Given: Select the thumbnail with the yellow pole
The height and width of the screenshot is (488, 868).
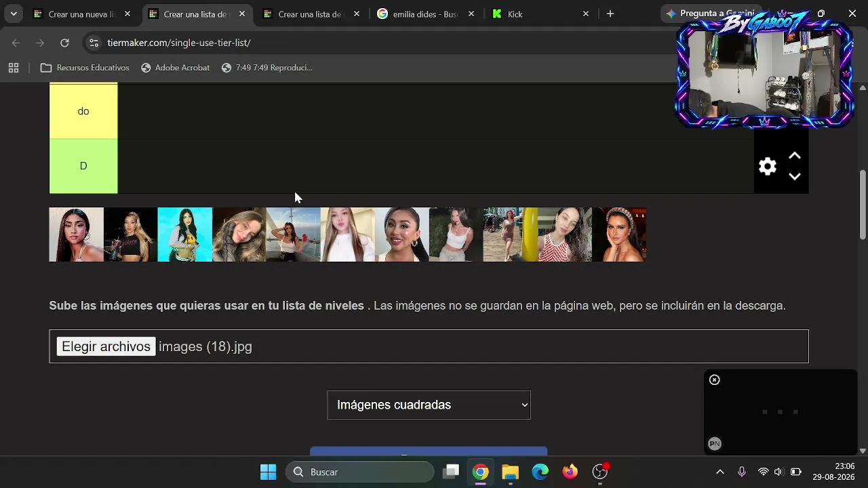Looking at the screenshot, I should 511,235.
